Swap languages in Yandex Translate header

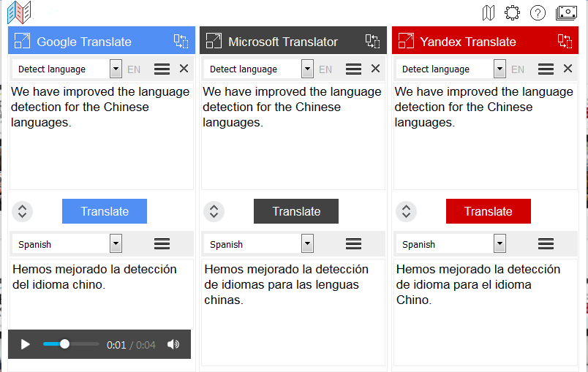(x=565, y=41)
